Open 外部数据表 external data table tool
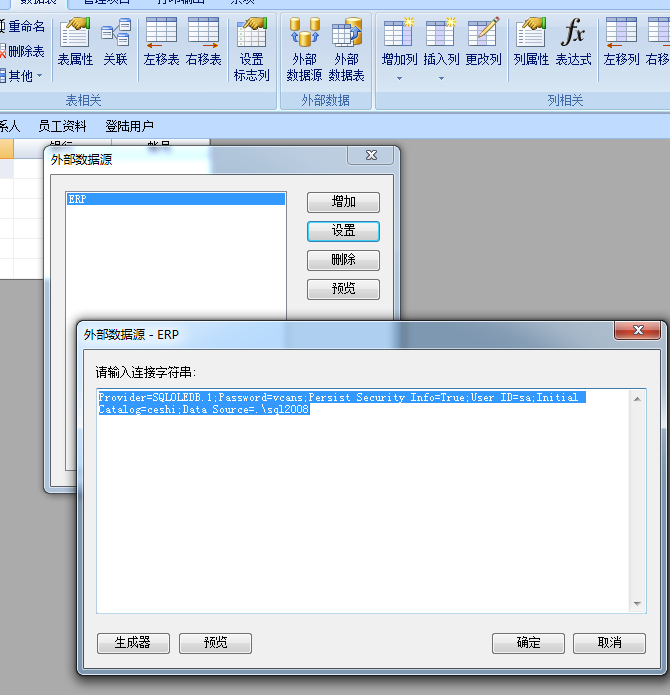670x695 pixels. click(x=347, y=49)
